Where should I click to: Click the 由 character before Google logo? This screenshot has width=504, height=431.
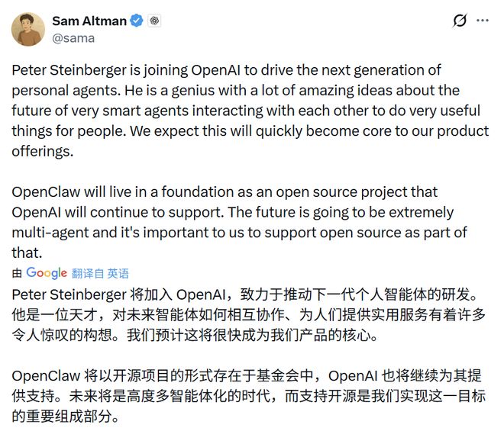click(17, 273)
